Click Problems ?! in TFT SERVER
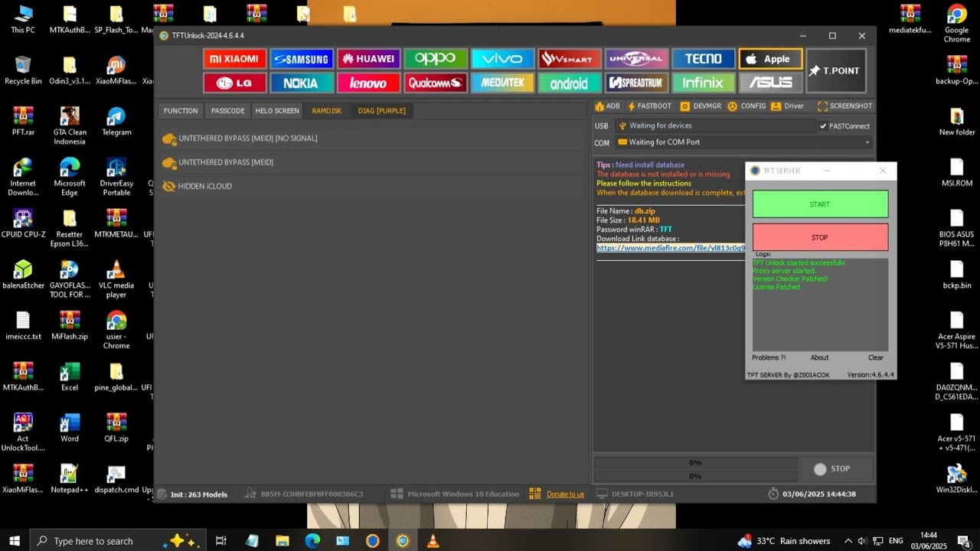 click(x=769, y=357)
